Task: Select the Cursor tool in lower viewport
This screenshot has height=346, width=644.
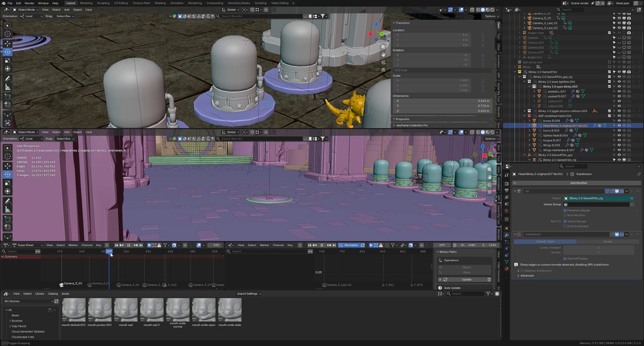Action: [8, 157]
